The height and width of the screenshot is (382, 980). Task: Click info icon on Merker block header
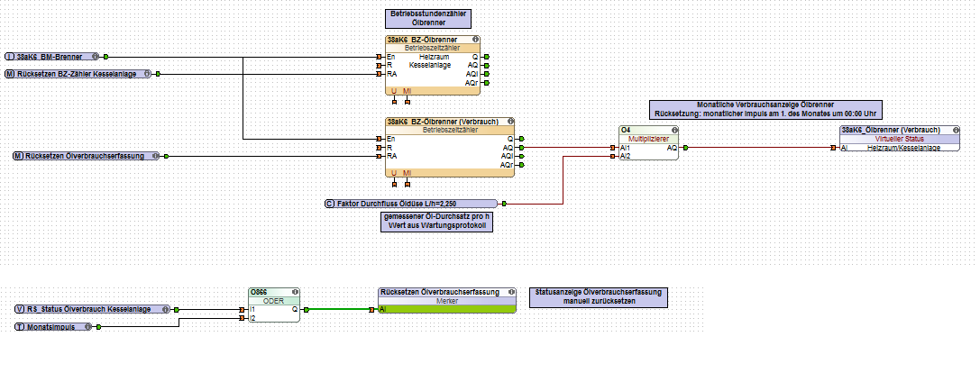click(512, 292)
